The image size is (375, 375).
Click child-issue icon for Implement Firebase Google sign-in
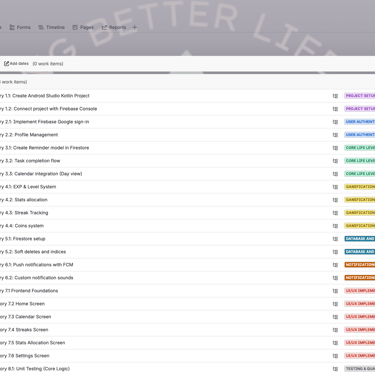pos(335,122)
